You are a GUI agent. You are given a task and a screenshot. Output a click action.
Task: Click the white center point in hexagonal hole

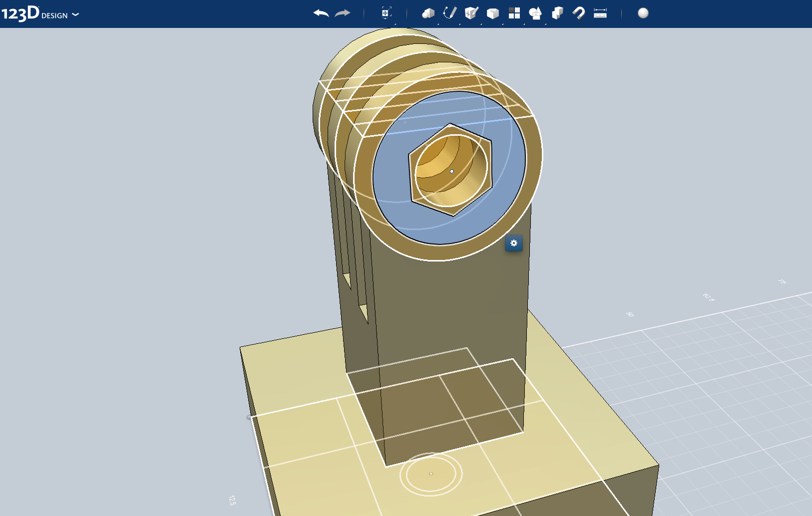click(x=452, y=171)
